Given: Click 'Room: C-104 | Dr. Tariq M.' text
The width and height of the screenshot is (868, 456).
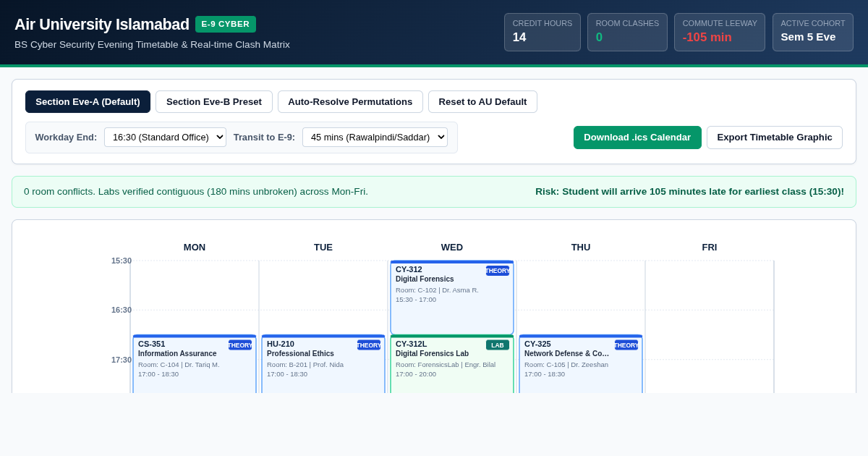Looking at the screenshot, I should tap(179, 365).
